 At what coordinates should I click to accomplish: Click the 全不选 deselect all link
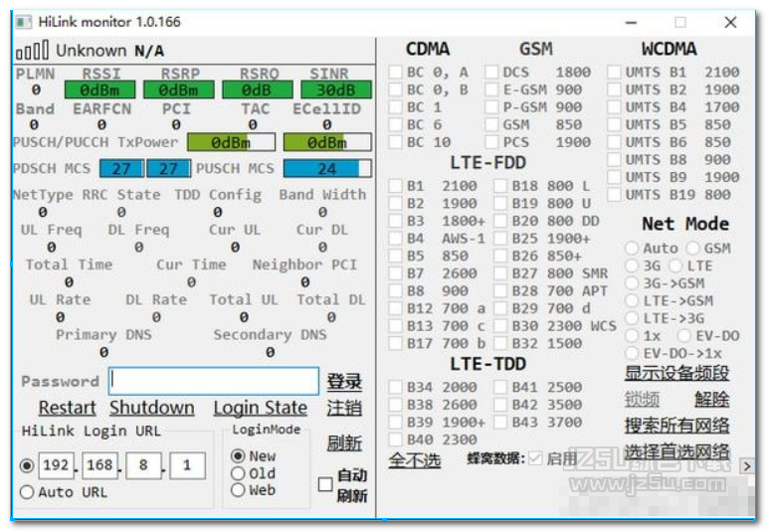pos(415,459)
